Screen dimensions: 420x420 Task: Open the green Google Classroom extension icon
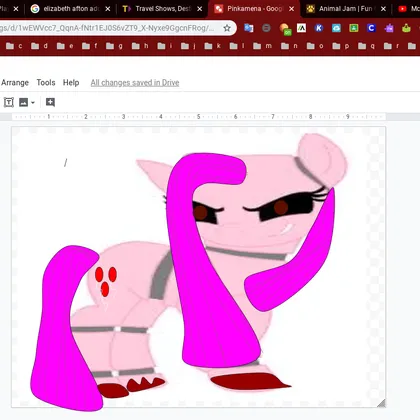(354, 28)
